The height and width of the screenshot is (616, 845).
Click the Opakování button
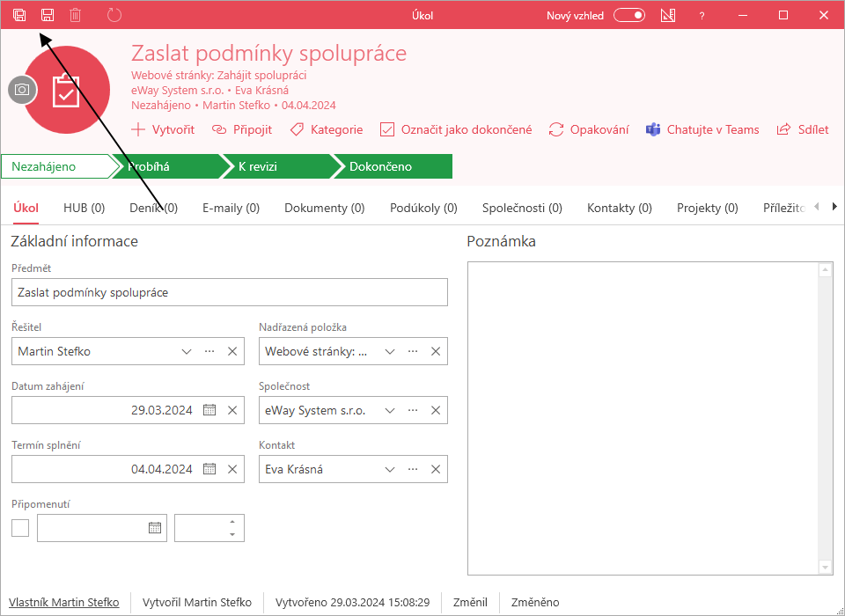tap(589, 129)
